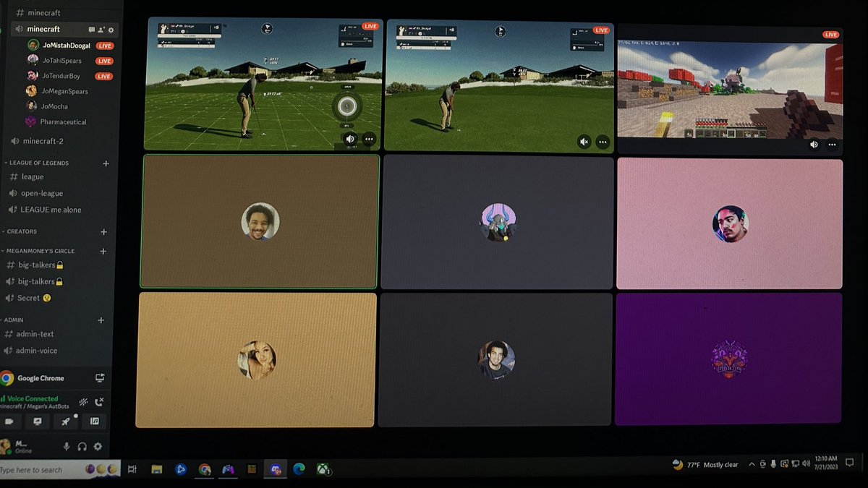Add channel to Creators category

(x=103, y=232)
